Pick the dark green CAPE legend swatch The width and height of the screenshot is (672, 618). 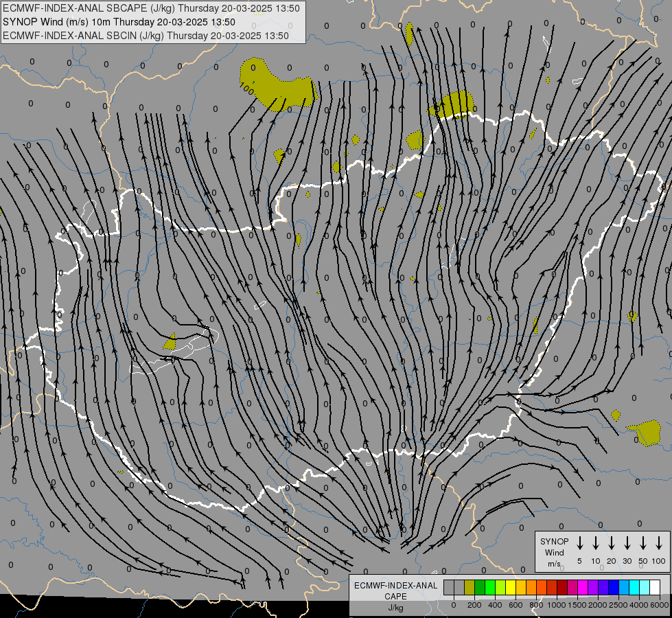point(480,587)
